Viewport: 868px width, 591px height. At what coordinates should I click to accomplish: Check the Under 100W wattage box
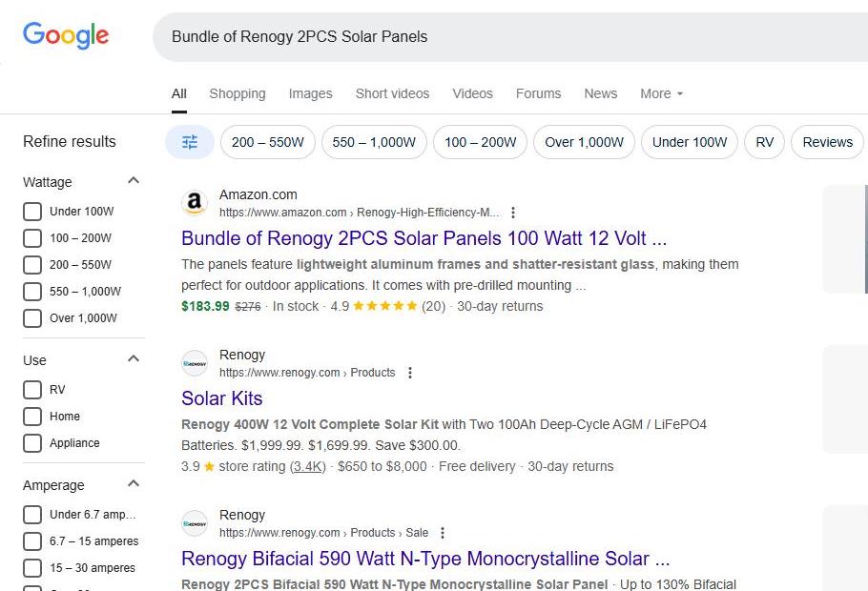tap(32, 212)
